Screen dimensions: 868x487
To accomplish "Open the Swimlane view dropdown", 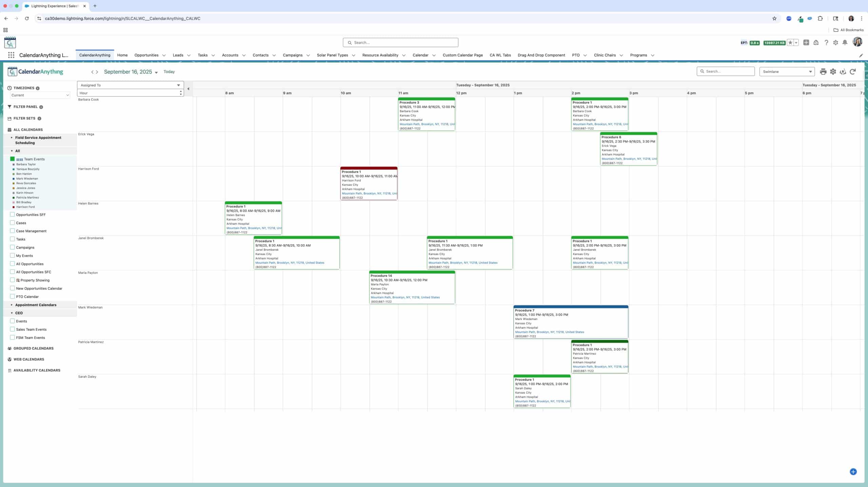I will coord(787,72).
